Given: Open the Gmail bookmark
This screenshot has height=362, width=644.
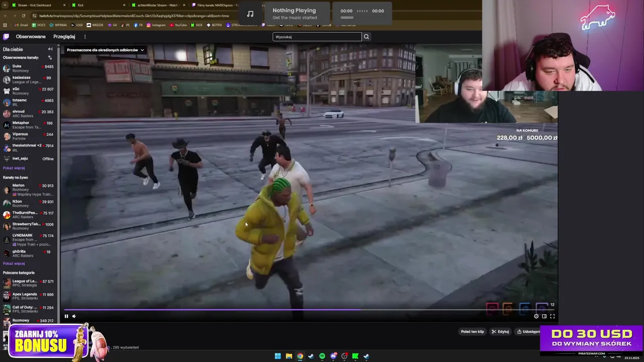Looking at the screenshot, I should click(20, 25).
